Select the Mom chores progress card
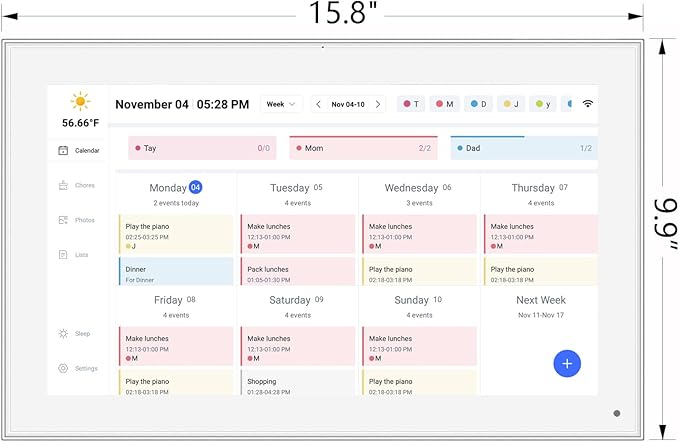Image resolution: width=679 pixels, height=442 pixels. 363,148
